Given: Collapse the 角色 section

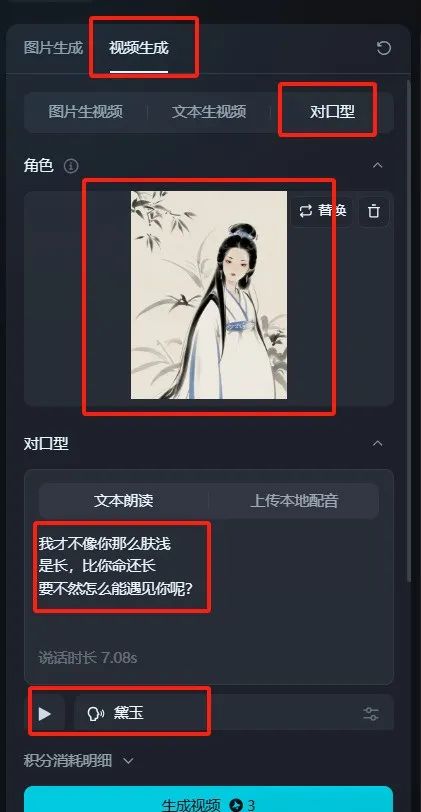Looking at the screenshot, I should point(378,165).
